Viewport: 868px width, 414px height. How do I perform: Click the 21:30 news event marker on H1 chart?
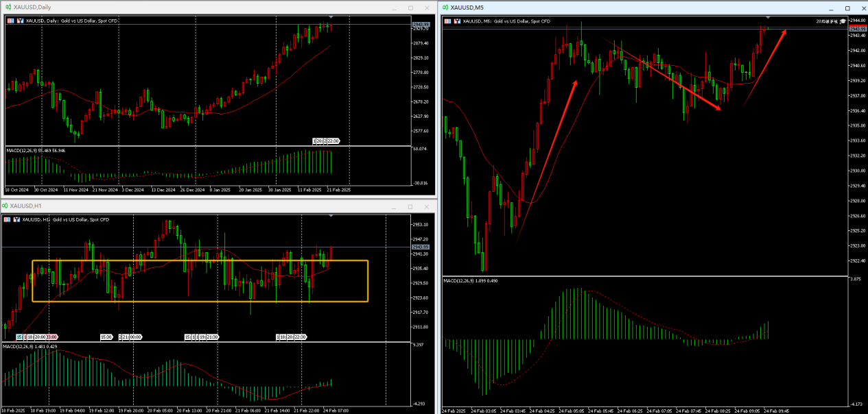click(x=213, y=337)
